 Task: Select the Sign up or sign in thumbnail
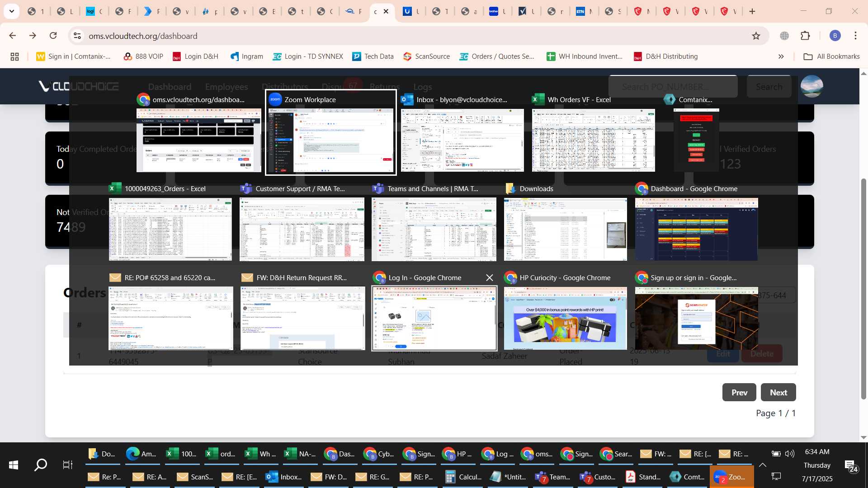(x=697, y=318)
